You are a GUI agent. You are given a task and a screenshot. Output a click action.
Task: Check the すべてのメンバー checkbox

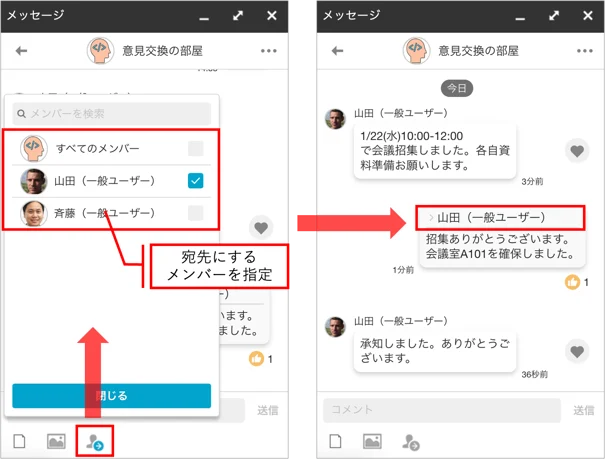click(x=196, y=148)
